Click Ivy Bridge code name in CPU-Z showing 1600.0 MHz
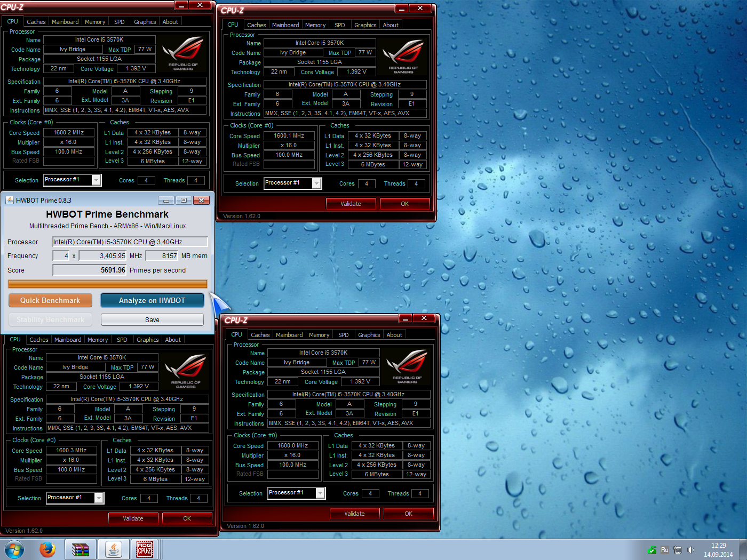This screenshot has height=560, width=747. pyautogui.click(x=297, y=362)
